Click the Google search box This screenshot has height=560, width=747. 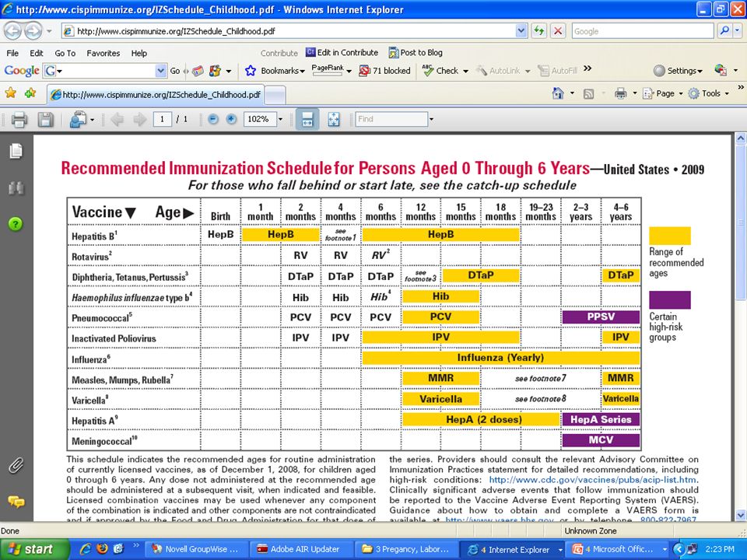[x=642, y=31]
